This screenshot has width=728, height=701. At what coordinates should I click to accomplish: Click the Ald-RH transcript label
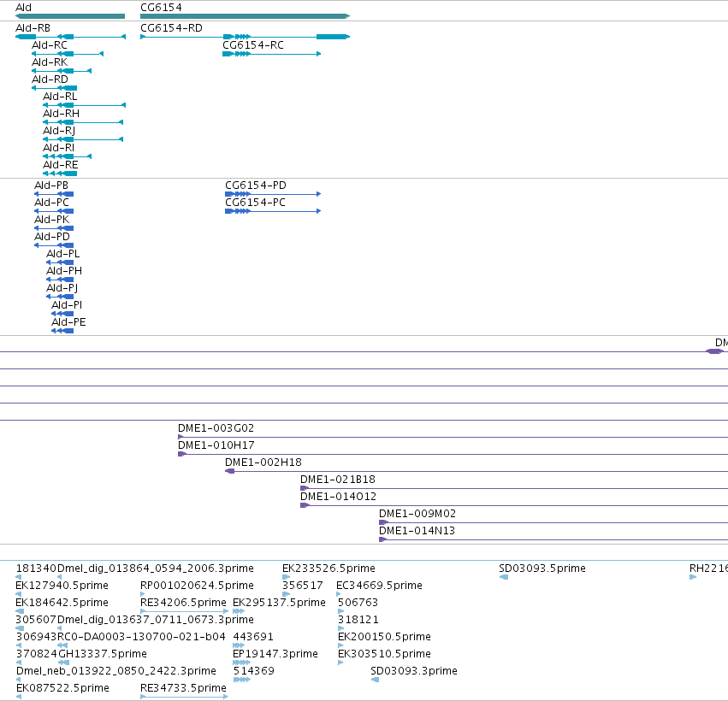click(x=61, y=114)
